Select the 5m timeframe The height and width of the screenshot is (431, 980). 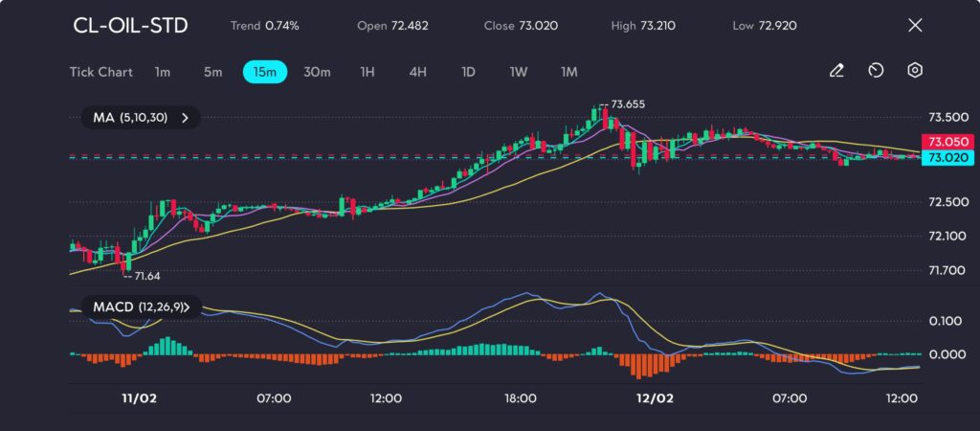tap(213, 72)
